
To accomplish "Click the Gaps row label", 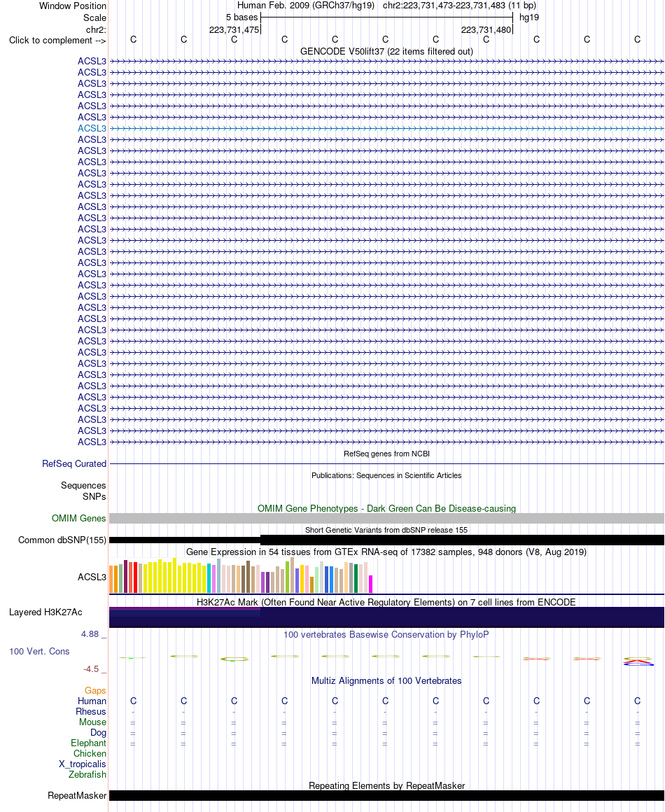I will pos(95,690).
